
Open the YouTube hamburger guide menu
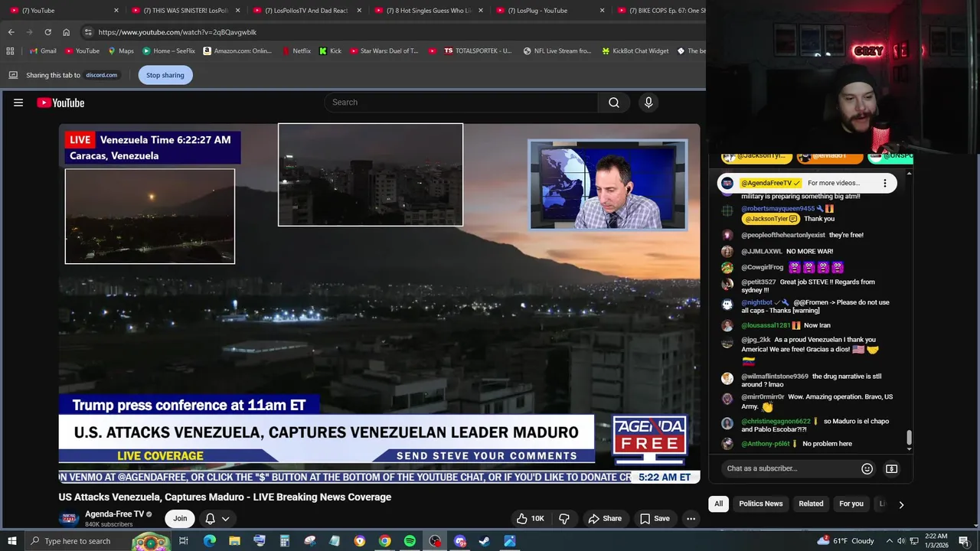click(x=18, y=103)
